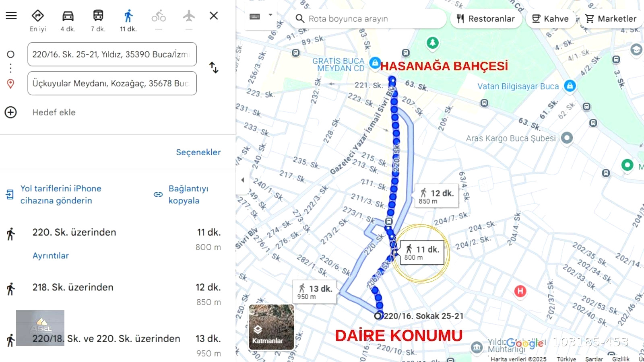Choose the 'En iyi' best route mode
This screenshot has width=644, height=362.
tap(38, 21)
